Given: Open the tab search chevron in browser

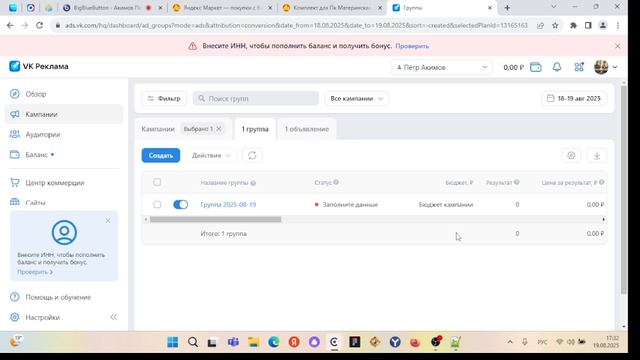Looking at the screenshot, I should click(x=553, y=7).
